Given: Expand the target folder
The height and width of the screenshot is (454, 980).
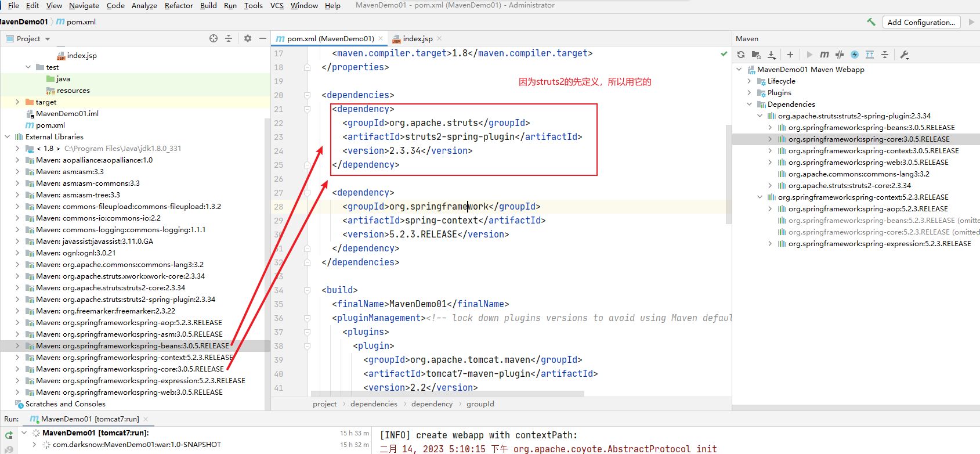Looking at the screenshot, I should [x=17, y=102].
